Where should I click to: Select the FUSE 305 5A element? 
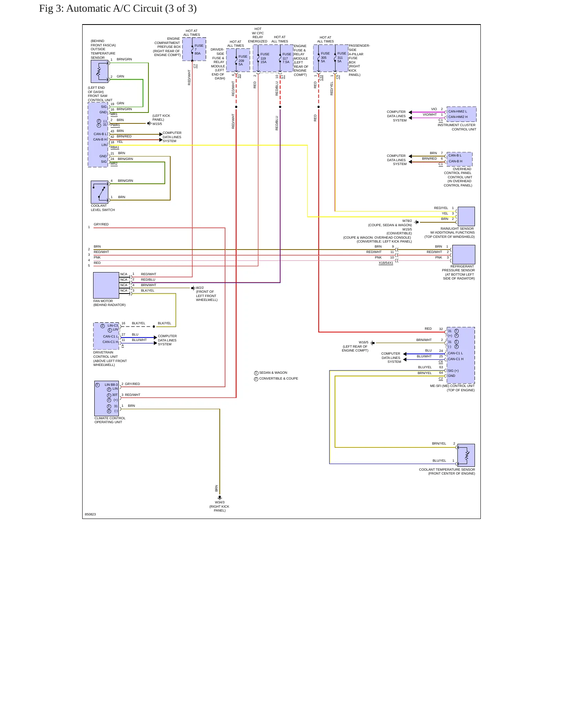[323, 58]
